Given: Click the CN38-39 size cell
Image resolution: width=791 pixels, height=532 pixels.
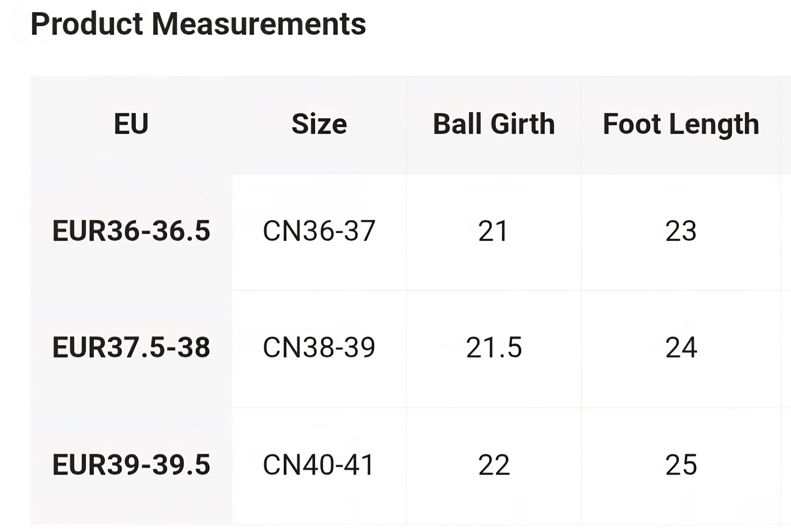Looking at the screenshot, I should coord(319,348).
